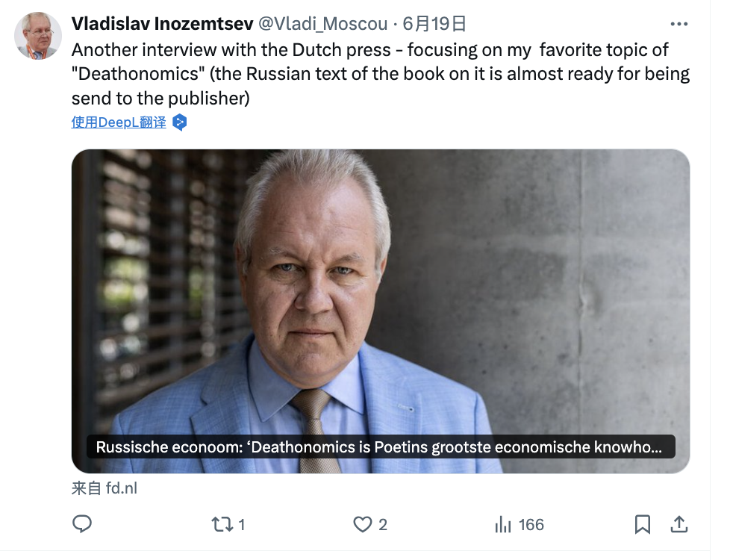Repost with the retweet arrows icon
This screenshot has height=560, width=730.
pyautogui.click(x=222, y=524)
